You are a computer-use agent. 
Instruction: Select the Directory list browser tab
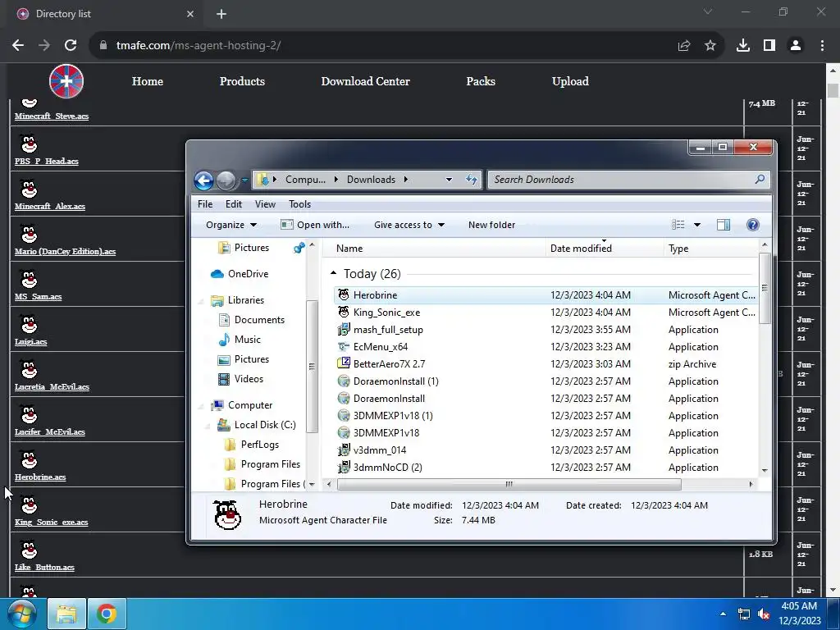tap(106, 14)
